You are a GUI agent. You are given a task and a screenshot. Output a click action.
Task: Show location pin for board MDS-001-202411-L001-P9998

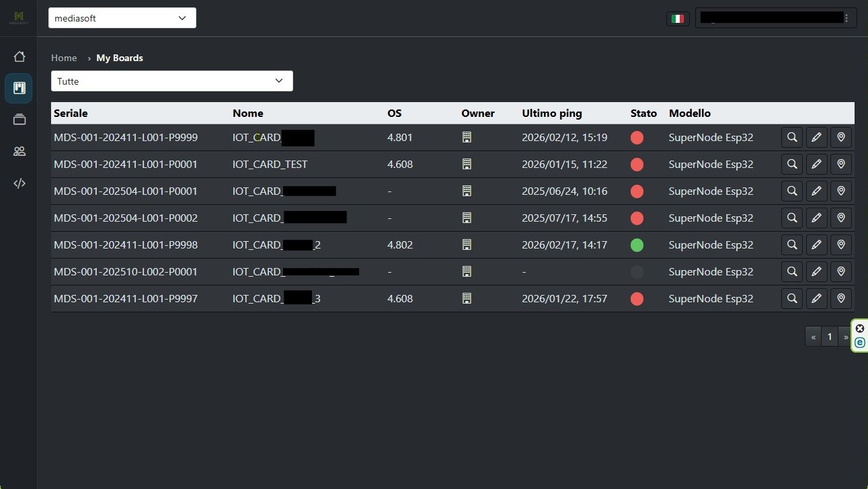click(x=840, y=245)
